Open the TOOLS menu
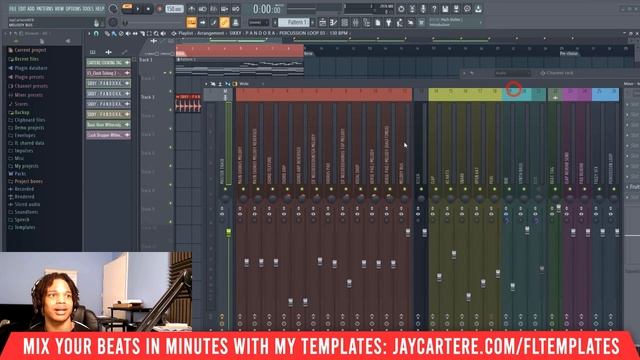The image size is (640, 360). 88,9
